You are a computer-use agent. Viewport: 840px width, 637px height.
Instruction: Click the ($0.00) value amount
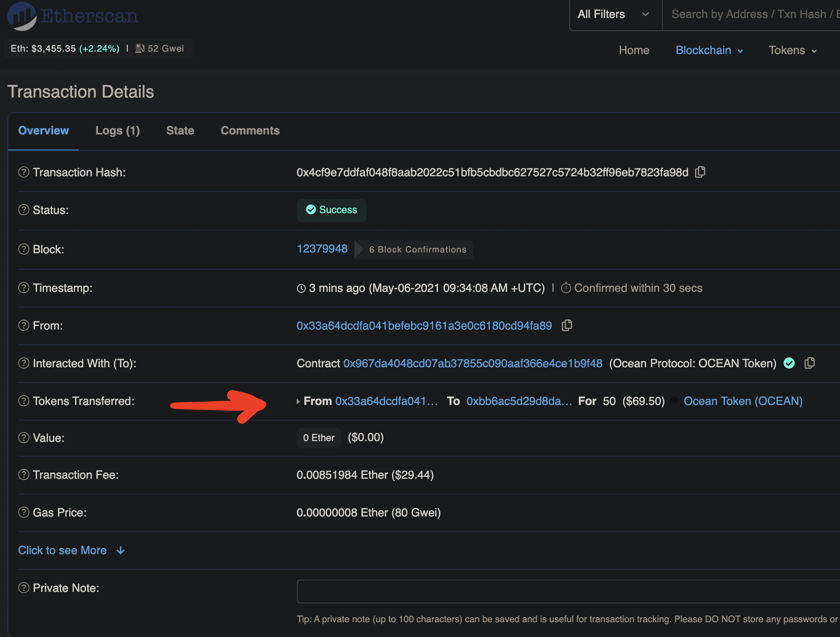(366, 437)
